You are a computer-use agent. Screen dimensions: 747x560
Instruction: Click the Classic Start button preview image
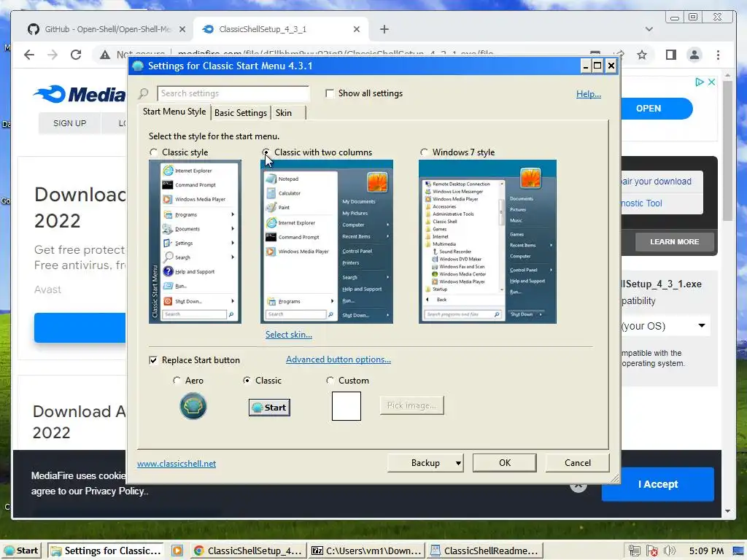pos(269,408)
